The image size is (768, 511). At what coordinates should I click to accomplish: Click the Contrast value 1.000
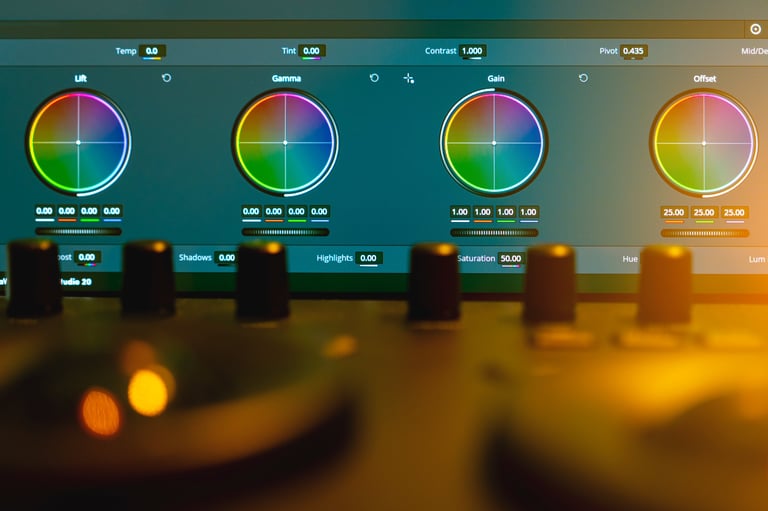[472, 51]
